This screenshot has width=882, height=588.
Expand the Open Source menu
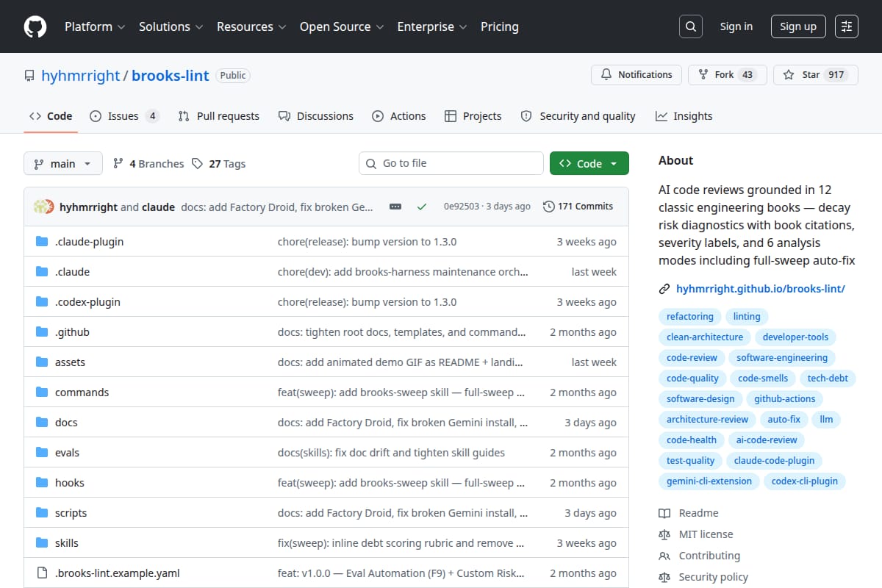pos(342,26)
